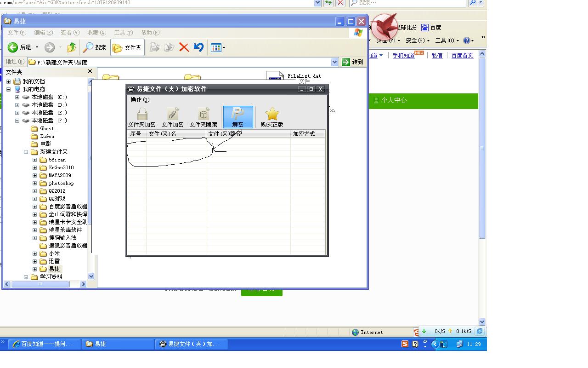Click the 解密 toolbar button
Viewport: 588px width, 368px height.
click(238, 117)
